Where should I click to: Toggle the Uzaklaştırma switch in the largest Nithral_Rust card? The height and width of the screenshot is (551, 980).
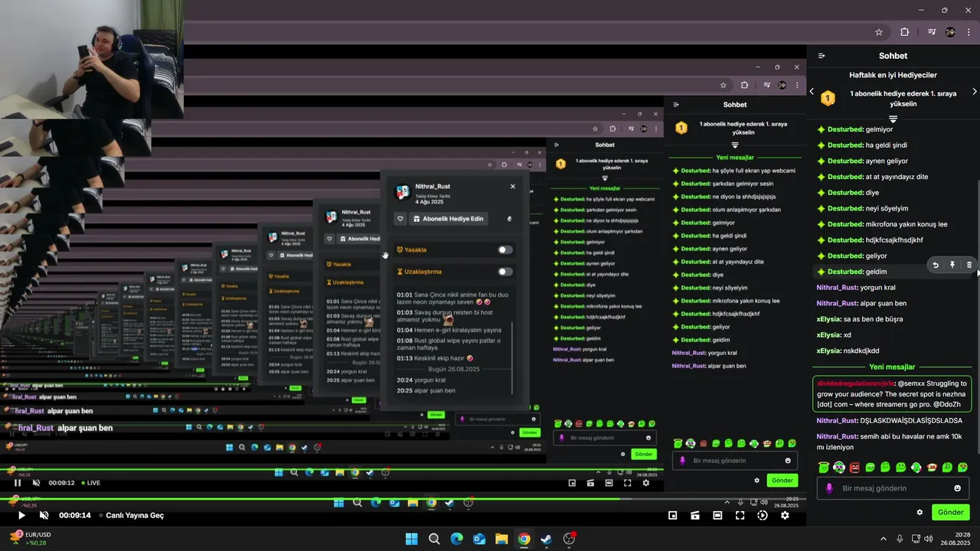(505, 272)
